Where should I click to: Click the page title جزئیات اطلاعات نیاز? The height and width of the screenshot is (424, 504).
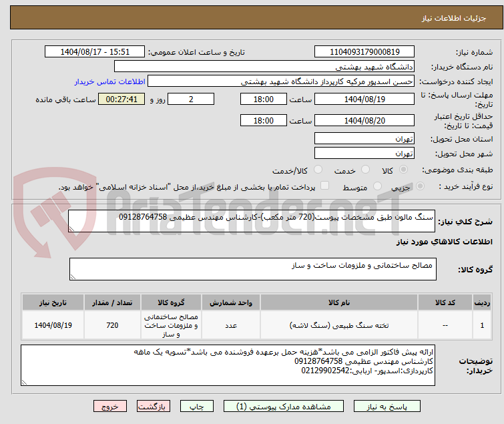tap(454, 18)
